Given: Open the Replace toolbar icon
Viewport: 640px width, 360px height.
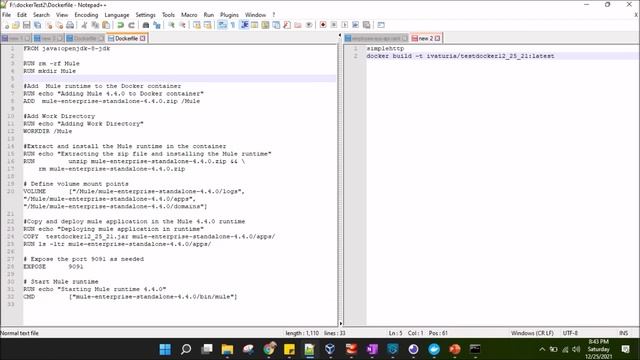Looking at the screenshot, I should coord(157,25).
